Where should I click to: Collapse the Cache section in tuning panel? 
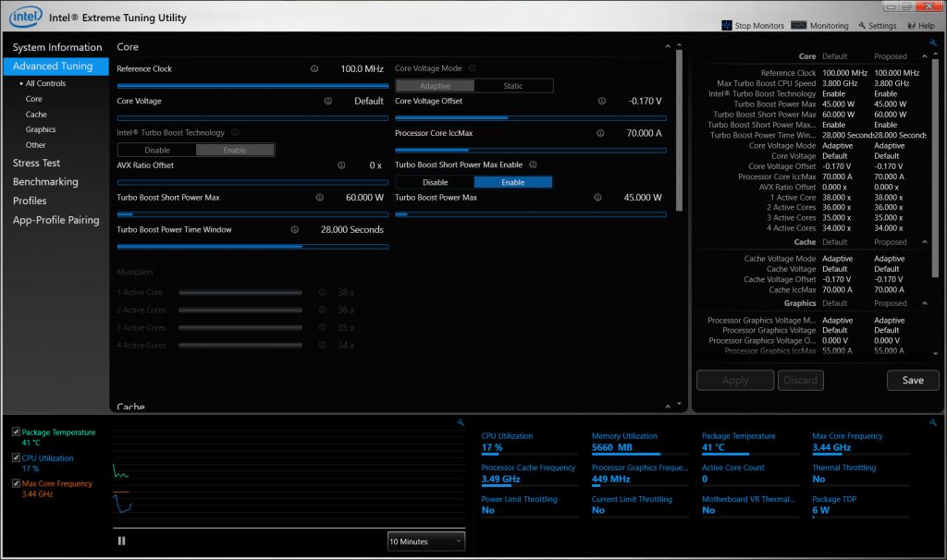668,406
